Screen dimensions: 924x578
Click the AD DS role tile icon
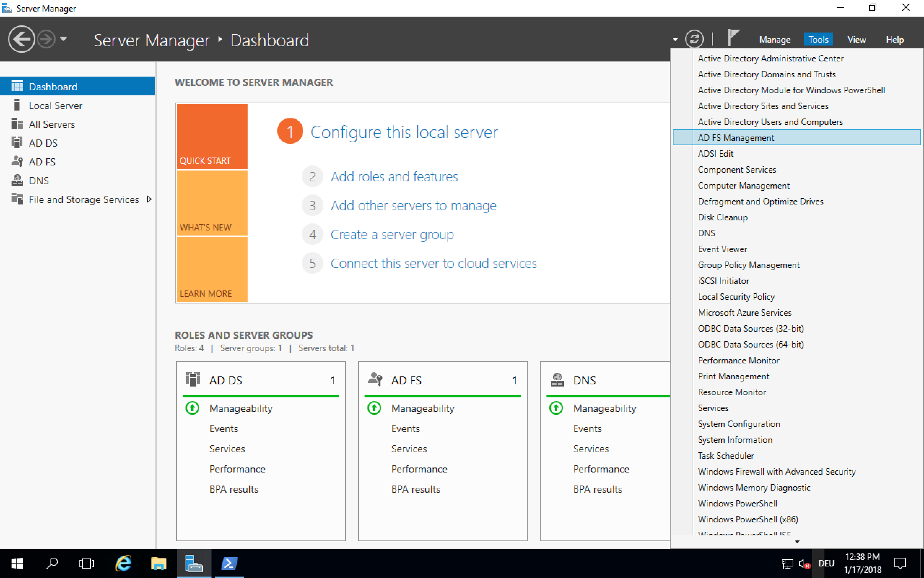(x=193, y=380)
